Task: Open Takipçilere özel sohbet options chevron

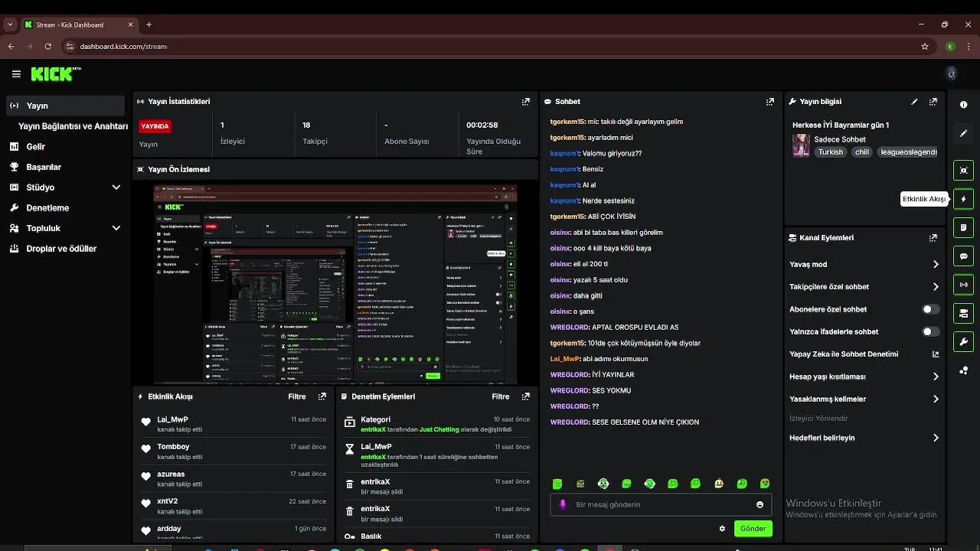Action: pyautogui.click(x=936, y=287)
